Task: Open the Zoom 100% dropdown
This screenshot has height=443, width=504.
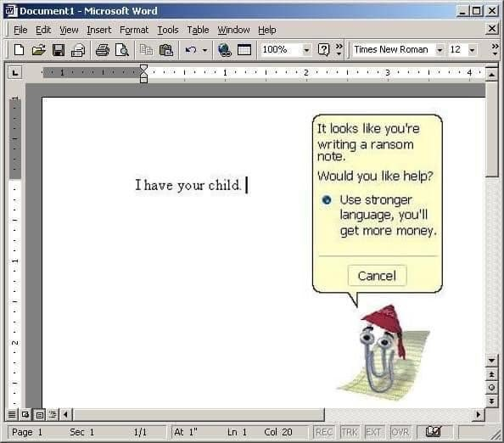Action: click(306, 50)
